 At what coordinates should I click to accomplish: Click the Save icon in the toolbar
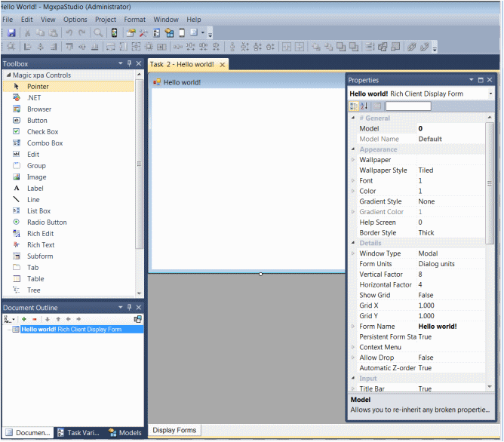pyautogui.click(x=11, y=33)
